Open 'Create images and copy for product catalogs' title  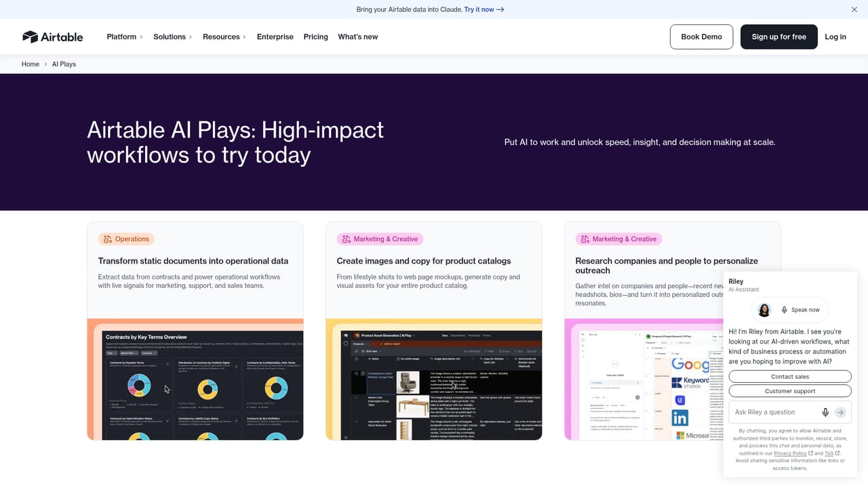tap(424, 261)
